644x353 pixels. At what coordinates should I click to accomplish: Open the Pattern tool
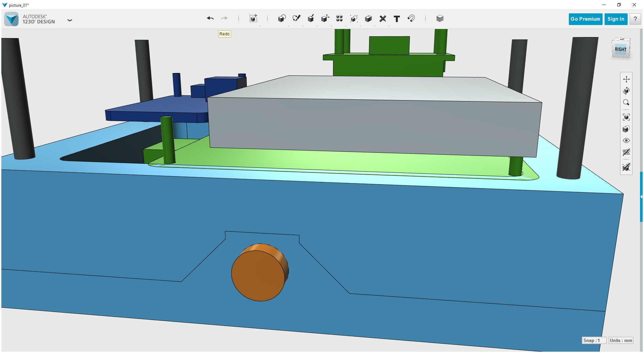coord(339,19)
